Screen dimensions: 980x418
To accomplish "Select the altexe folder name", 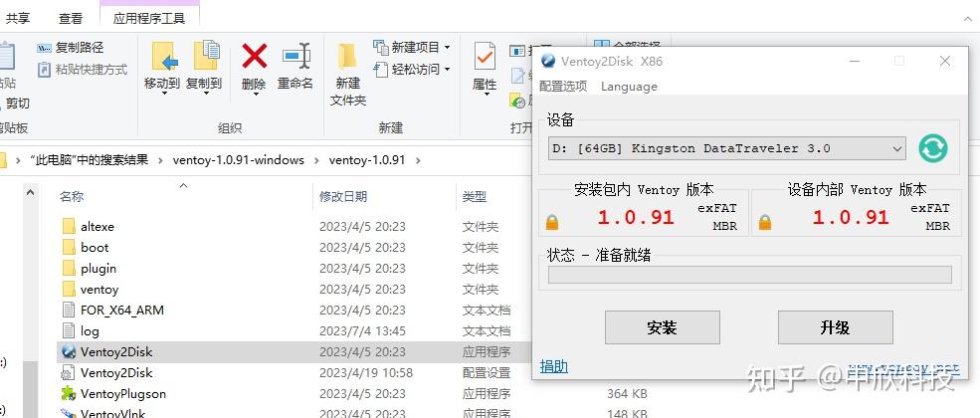I will click(x=98, y=226).
